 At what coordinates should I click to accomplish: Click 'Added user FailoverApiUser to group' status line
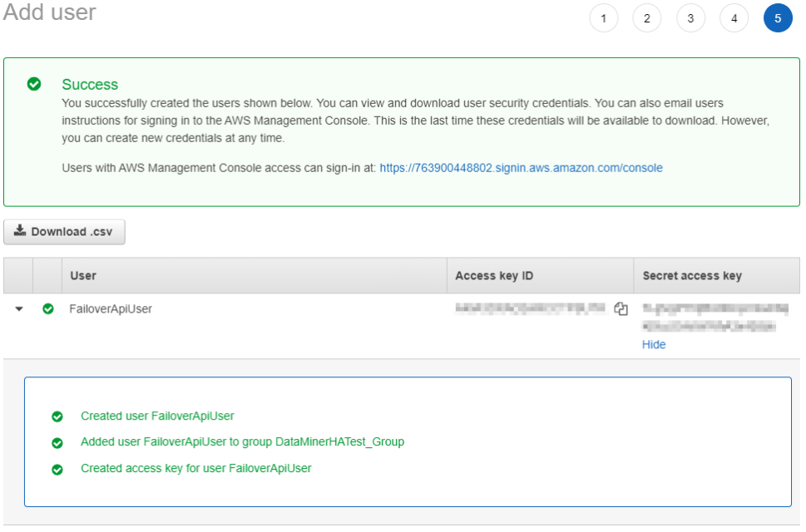[x=242, y=442]
